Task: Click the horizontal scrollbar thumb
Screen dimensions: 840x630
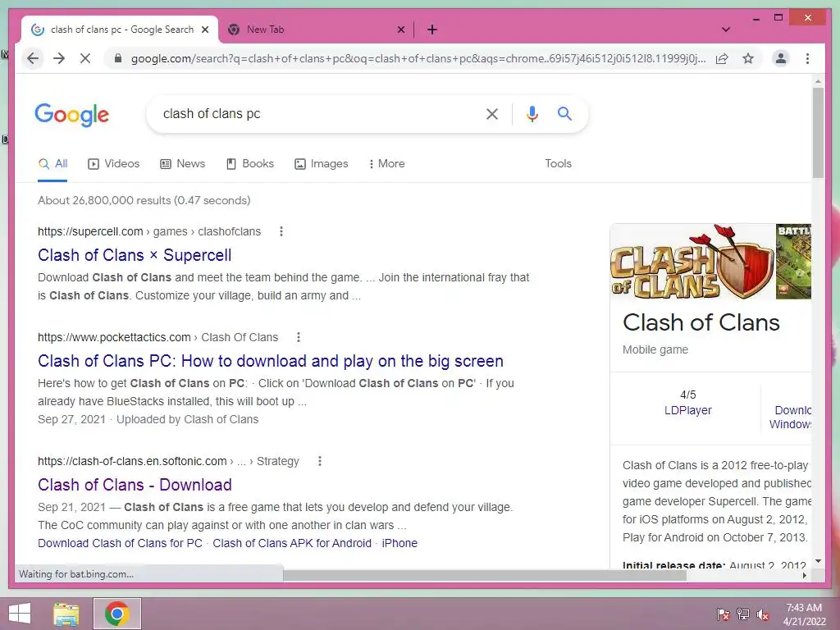Action: tap(484, 575)
